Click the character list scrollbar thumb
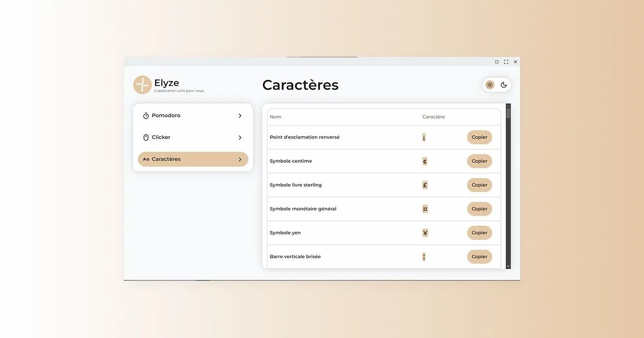The width and height of the screenshot is (644, 338). tap(508, 114)
